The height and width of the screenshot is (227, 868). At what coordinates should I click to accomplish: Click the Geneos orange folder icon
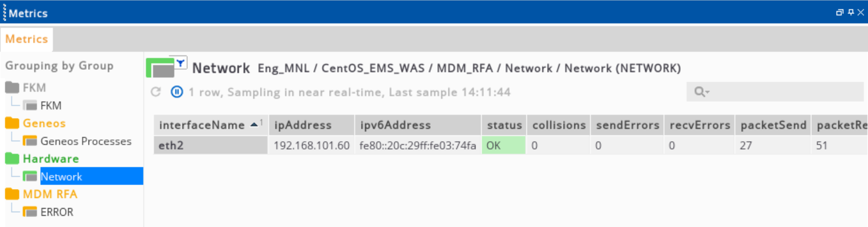tap(12, 123)
